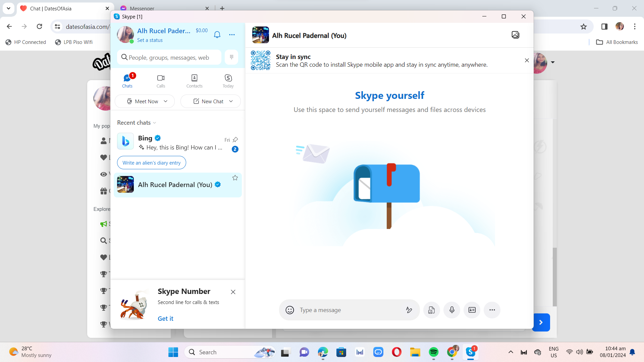The height and width of the screenshot is (362, 644).
Task: Open Skype more options menu next to bell
Action: 232,35
